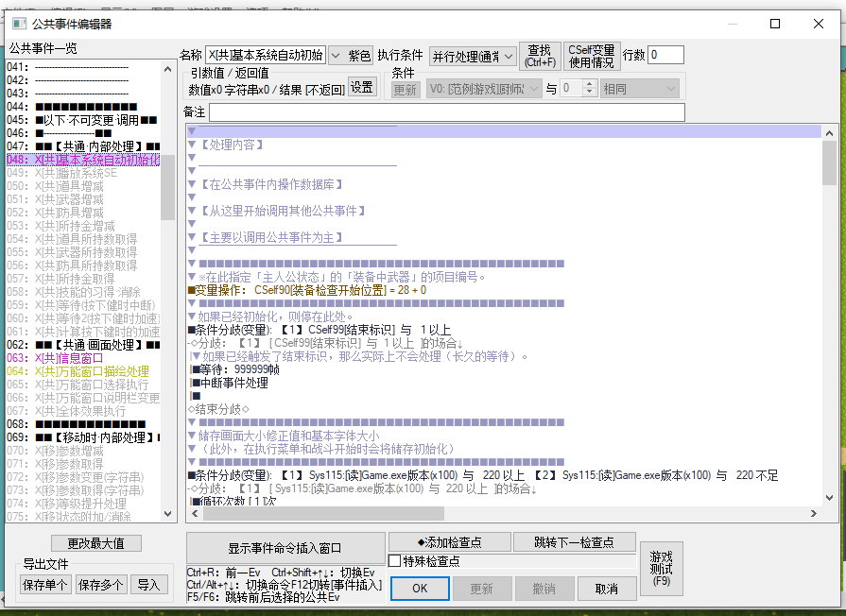Screen dimensions: 846x616
Task: Click 保存单个 under 导出文件
Action: tap(44, 585)
